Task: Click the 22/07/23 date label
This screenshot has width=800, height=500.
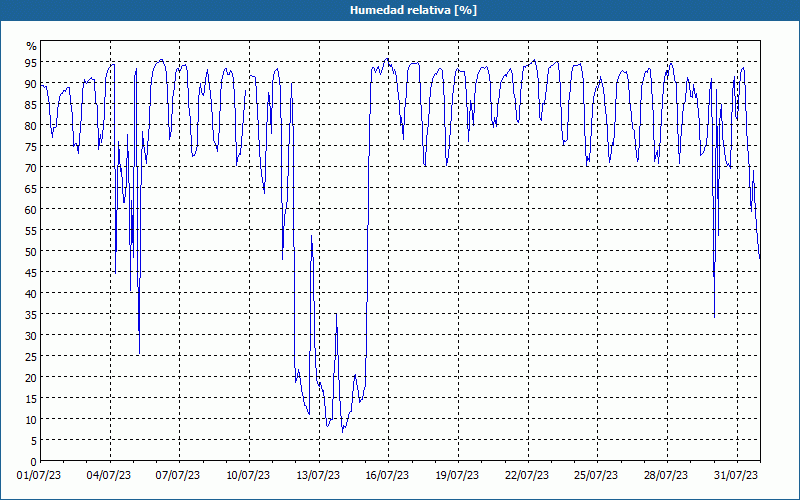Action: pos(528,475)
